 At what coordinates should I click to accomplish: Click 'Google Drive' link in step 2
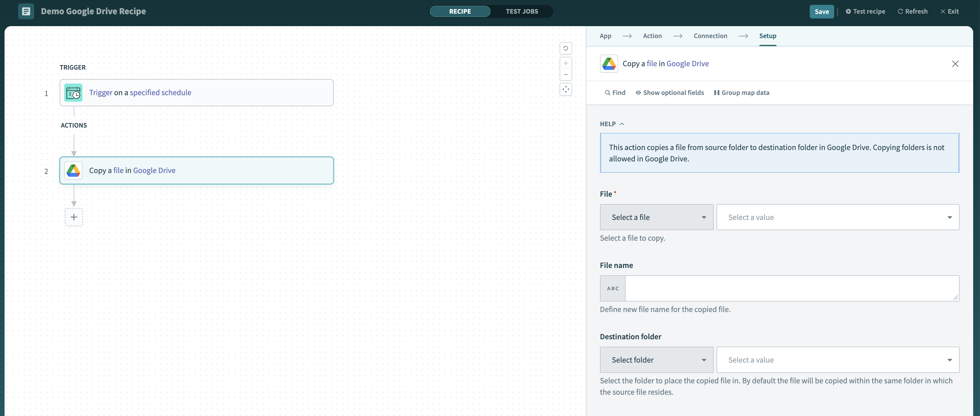click(x=154, y=170)
